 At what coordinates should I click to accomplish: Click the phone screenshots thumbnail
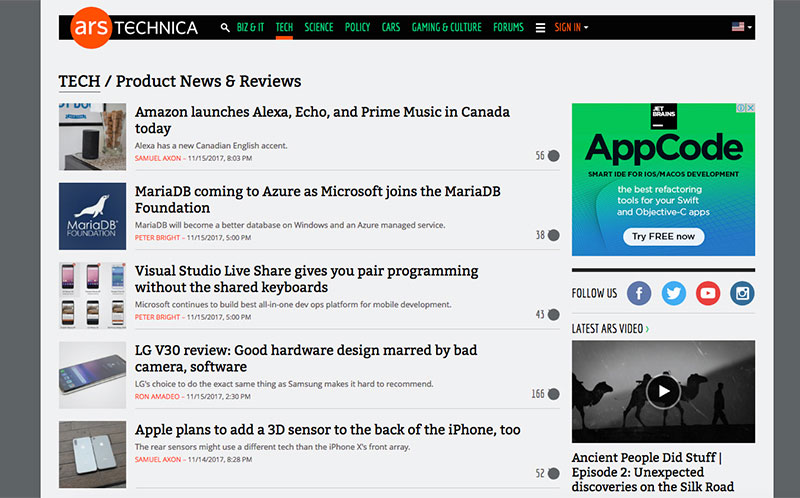point(92,295)
